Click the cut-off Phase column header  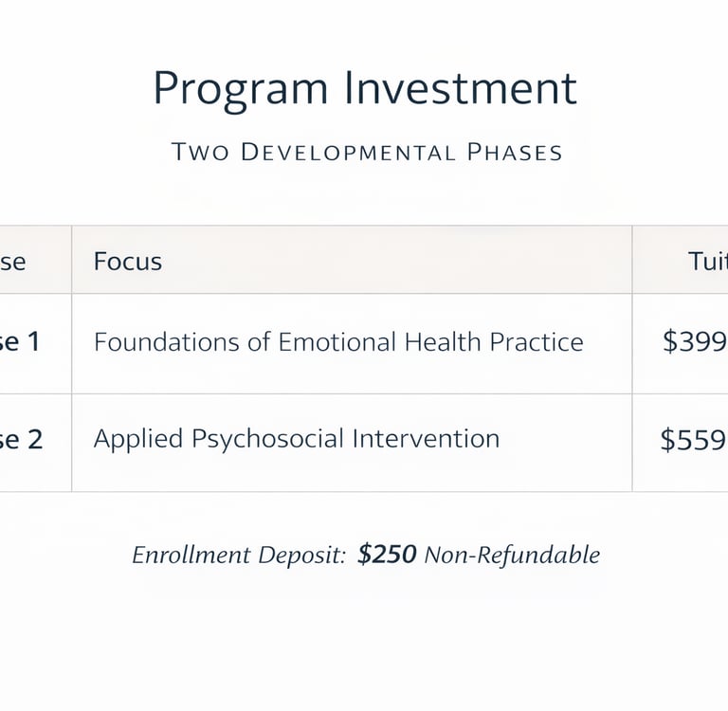(x=13, y=262)
